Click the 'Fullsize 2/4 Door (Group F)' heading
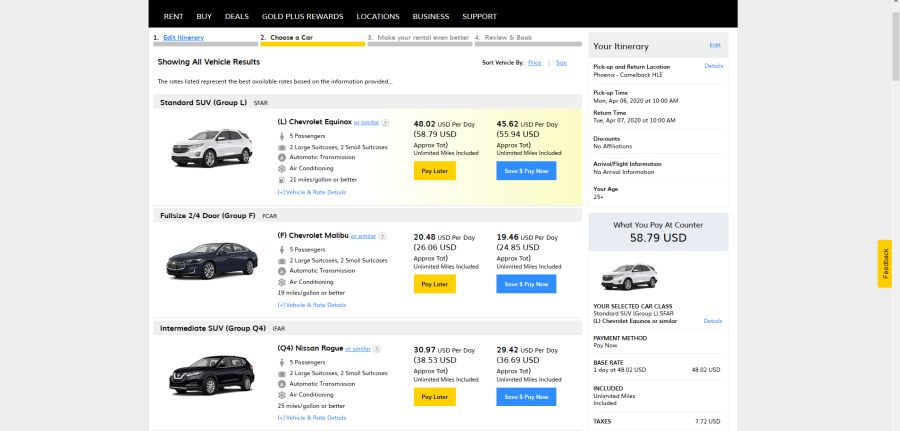 click(x=208, y=216)
